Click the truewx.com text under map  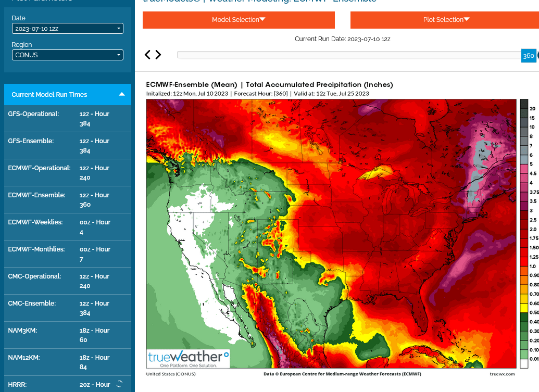(x=502, y=374)
